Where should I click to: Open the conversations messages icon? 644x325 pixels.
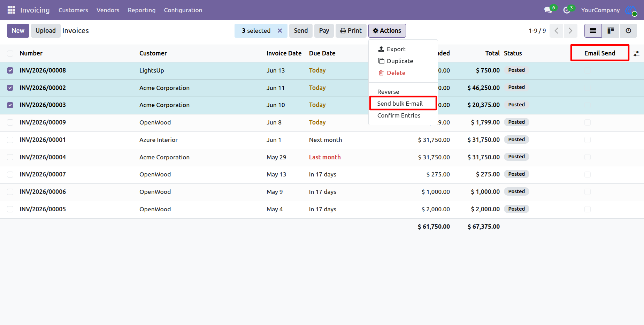pyautogui.click(x=548, y=10)
